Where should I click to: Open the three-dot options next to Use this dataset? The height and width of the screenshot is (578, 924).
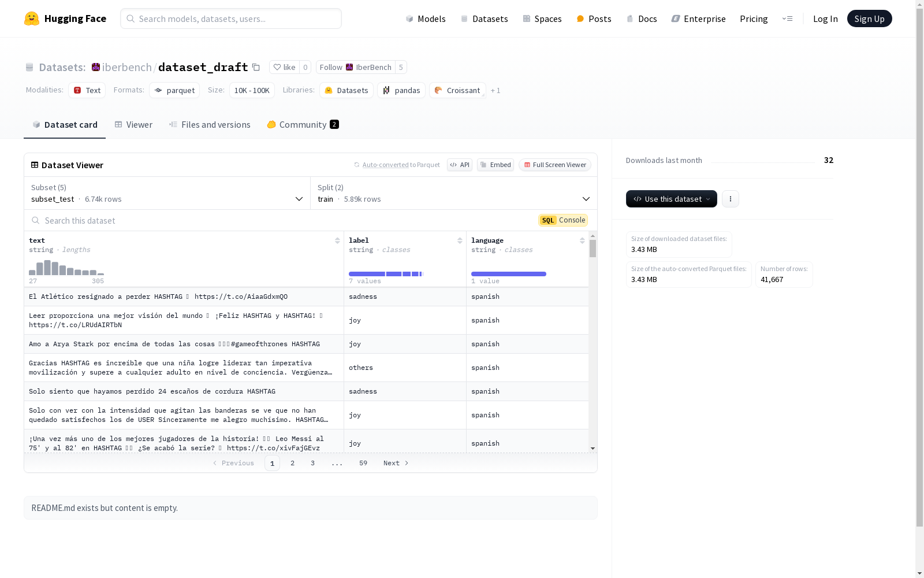click(x=731, y=199)
